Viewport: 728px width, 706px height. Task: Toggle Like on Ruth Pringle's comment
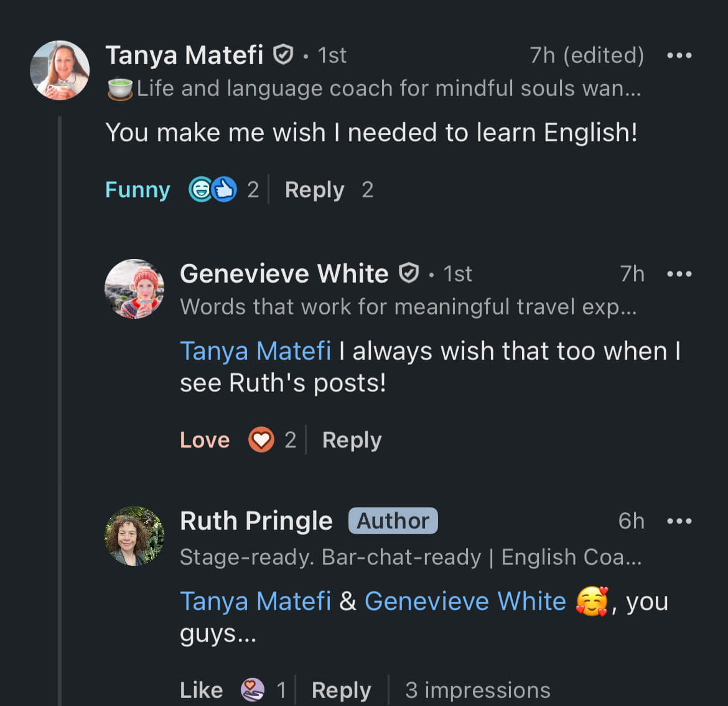pyautogui.click(x=200, y=689)
